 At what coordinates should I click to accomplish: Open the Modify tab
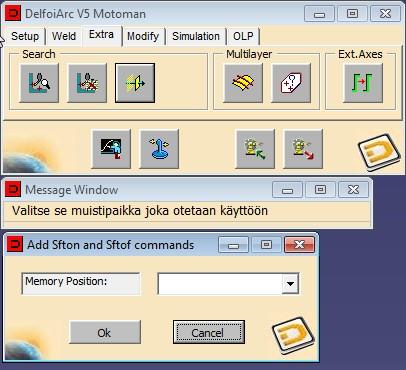point(143,36)
